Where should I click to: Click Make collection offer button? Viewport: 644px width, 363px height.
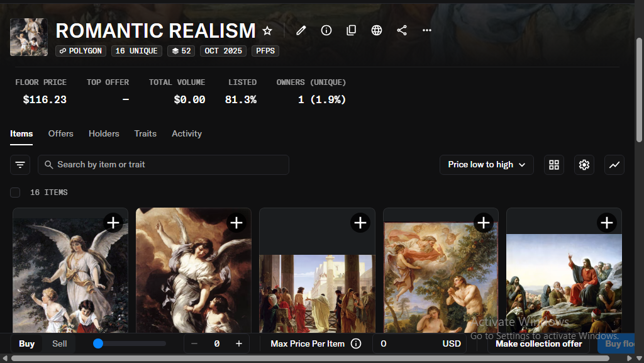538,343
